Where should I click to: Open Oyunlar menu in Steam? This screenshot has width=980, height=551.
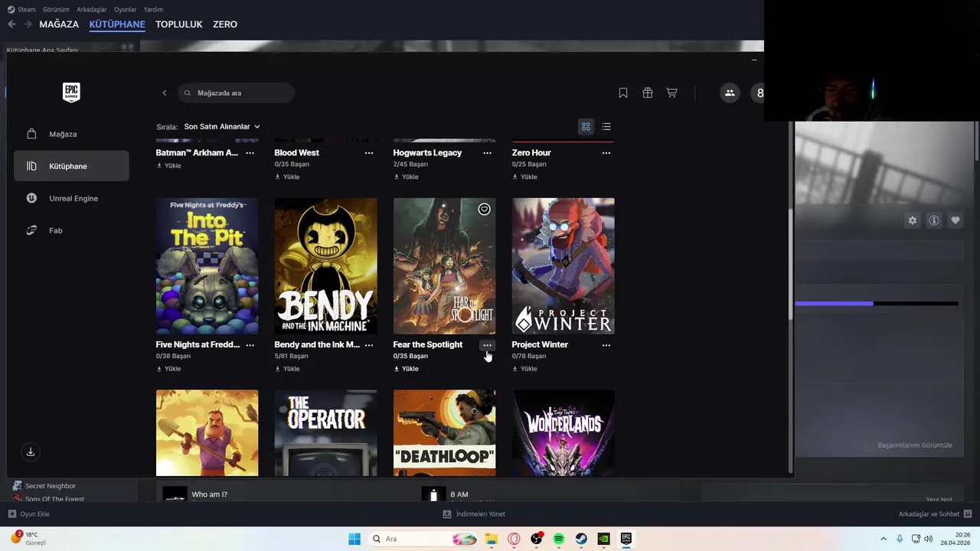(125, 9)
